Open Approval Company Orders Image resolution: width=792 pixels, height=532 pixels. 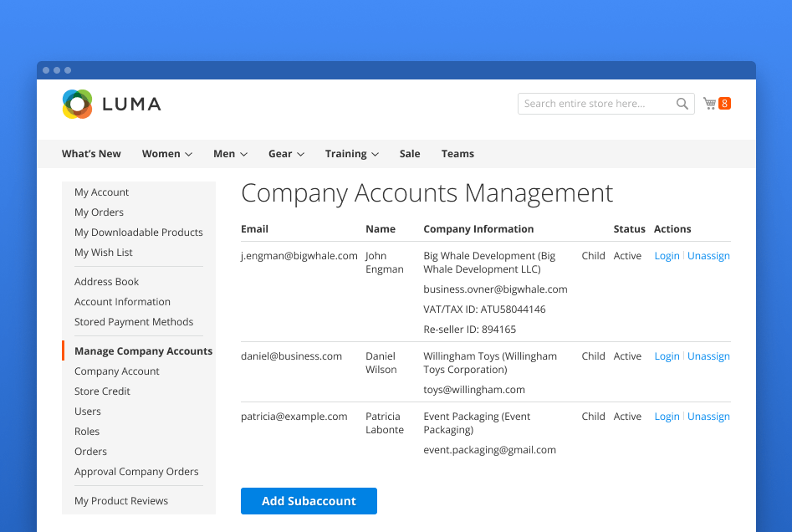(136, 471)
